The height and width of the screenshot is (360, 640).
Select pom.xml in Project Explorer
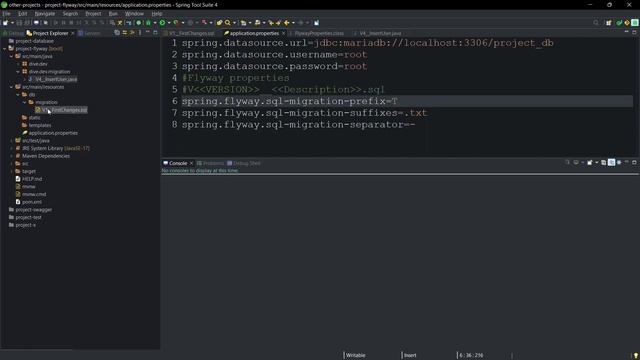pyautogui.click(x=31, y=202)
